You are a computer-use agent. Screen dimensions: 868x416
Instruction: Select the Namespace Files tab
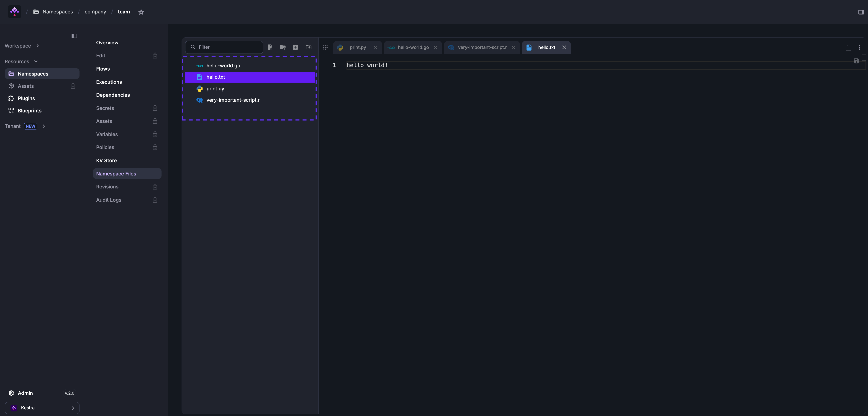[x=127, y=174]
